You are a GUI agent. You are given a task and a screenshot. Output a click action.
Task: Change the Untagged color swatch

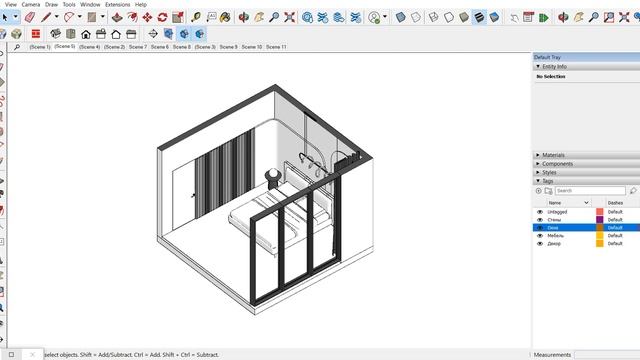tap(600, 212)
